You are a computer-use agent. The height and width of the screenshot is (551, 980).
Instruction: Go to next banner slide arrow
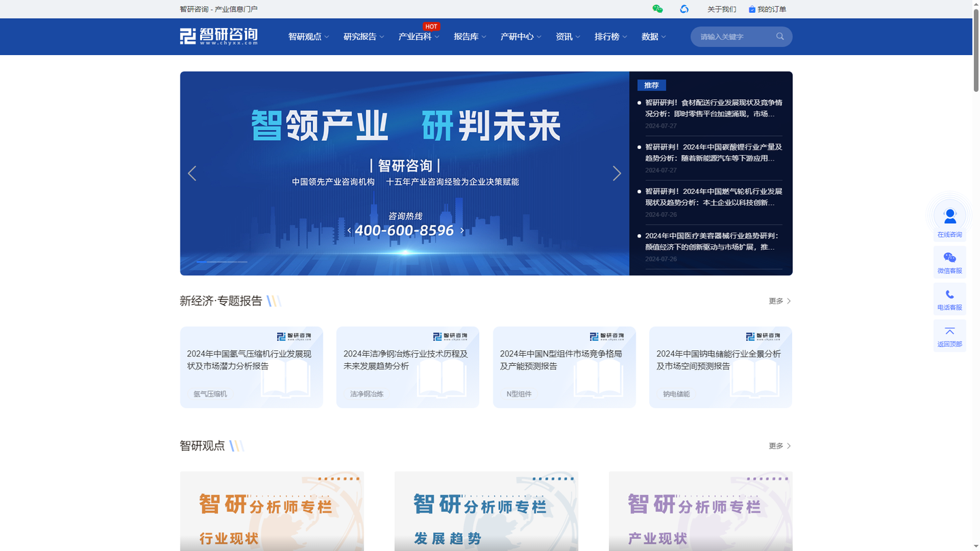click(x=617, y=173)
